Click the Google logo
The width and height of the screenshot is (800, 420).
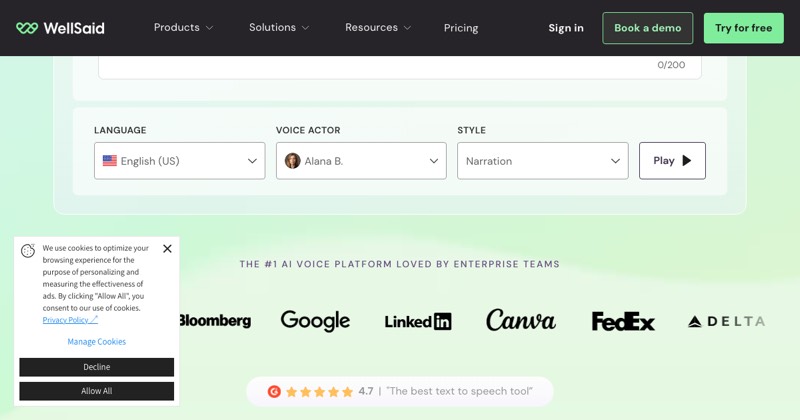315,321
